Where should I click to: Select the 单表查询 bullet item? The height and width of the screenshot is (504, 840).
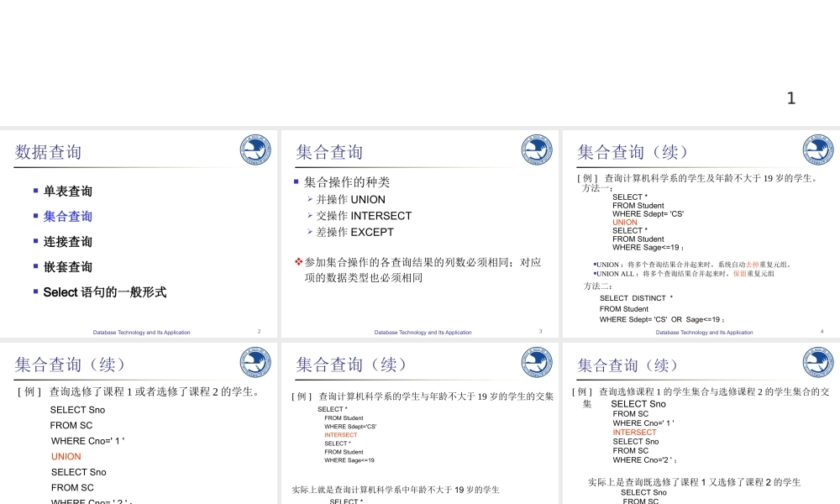tap(67, 192)
